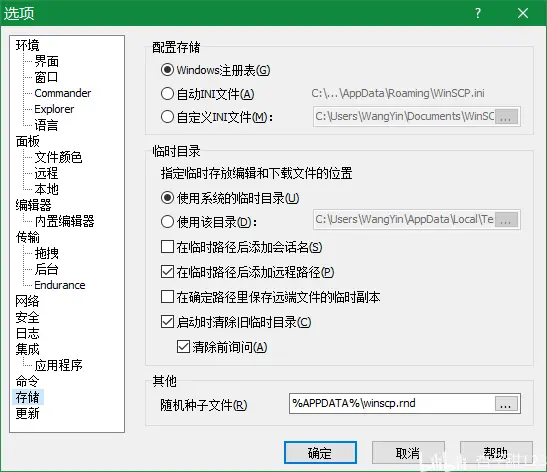Open the 安全 settings page
The height and width of the screenshot is (472, 547).
pos(28,317)
